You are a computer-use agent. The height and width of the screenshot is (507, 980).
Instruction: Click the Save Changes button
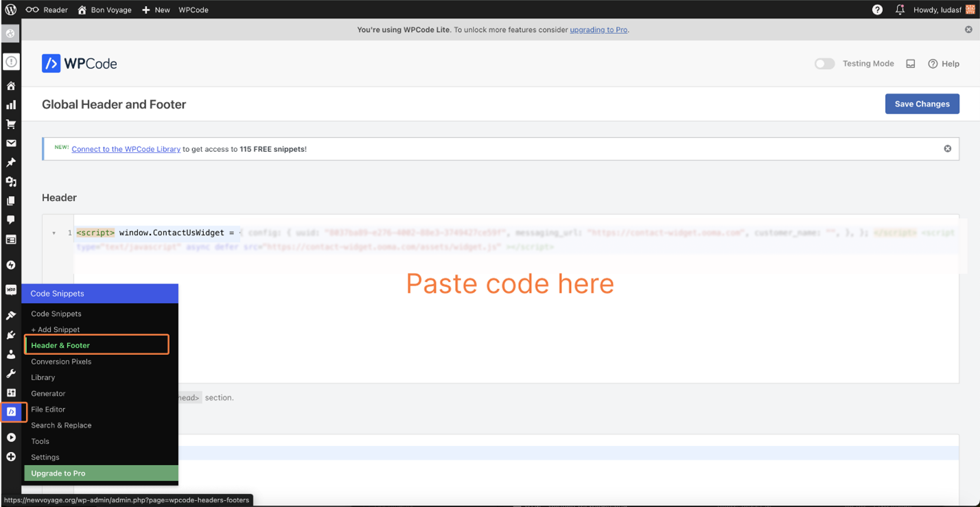click(x=922, y=104)
